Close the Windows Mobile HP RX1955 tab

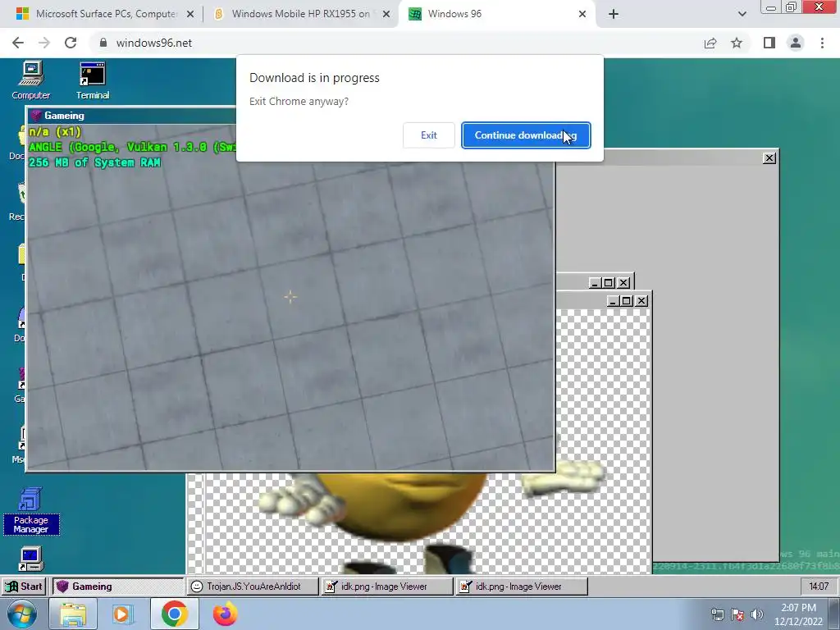[x=386, y=15]
